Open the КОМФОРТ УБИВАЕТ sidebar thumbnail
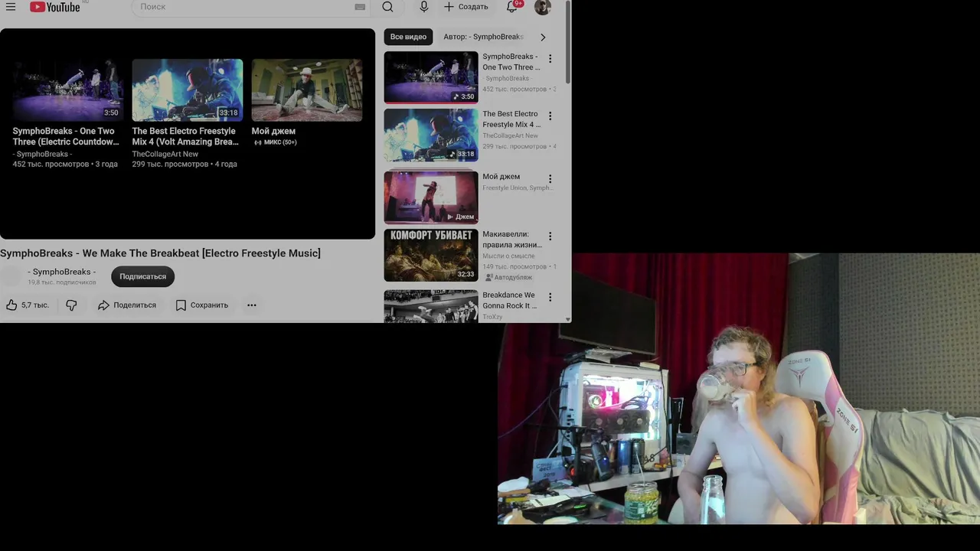The image size is (980, 551). click(x=431, y=255)
